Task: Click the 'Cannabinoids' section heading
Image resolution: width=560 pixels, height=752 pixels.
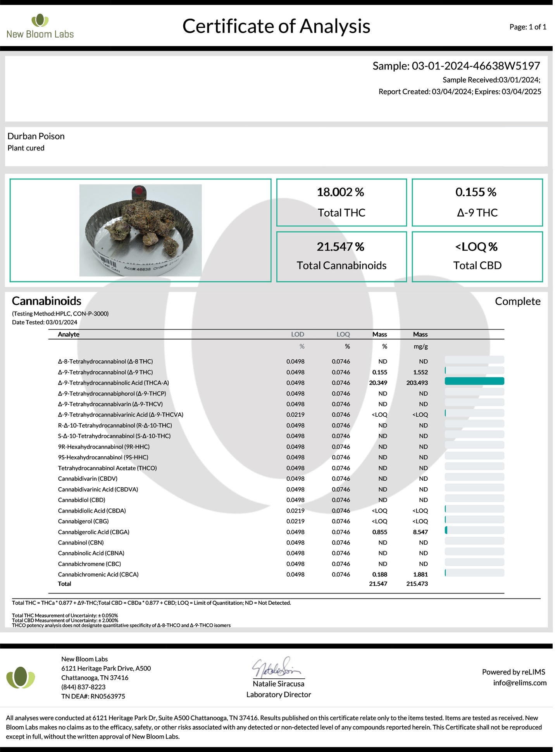Action: tap(47, 301)
